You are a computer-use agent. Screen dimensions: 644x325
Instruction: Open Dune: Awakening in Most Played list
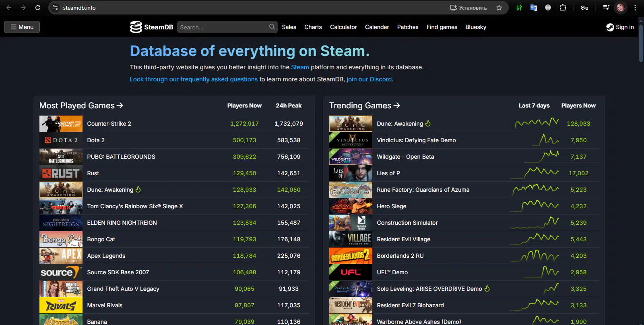tap(110, 190)
